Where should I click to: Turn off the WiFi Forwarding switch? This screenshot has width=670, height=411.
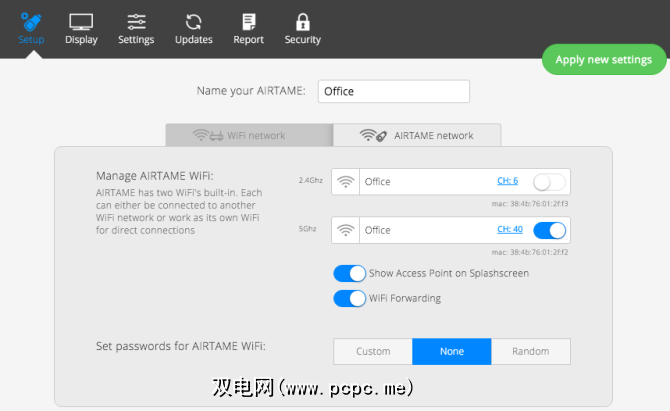tap(350, 299)
